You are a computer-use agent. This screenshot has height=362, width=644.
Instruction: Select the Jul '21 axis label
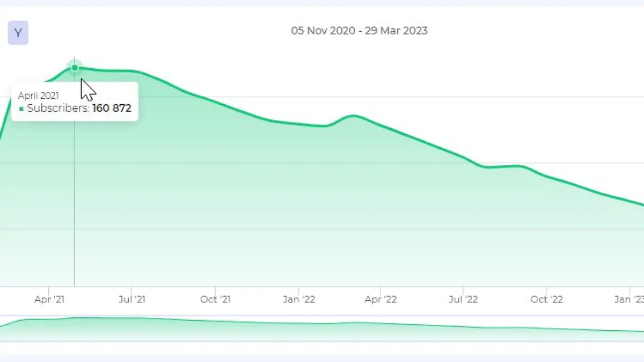pyautogui.click(x=132, y=299)
